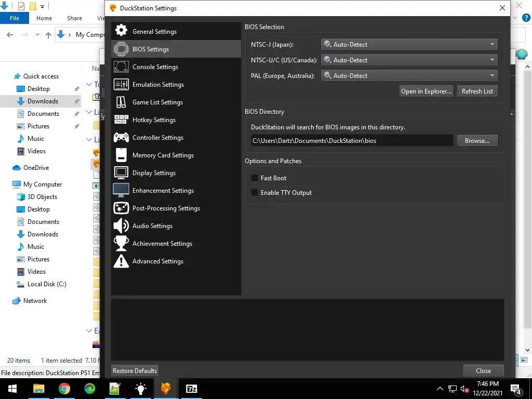Open 7-Zip from the taskbar
The height and width of the screenshot is (399, 532).
191,389
